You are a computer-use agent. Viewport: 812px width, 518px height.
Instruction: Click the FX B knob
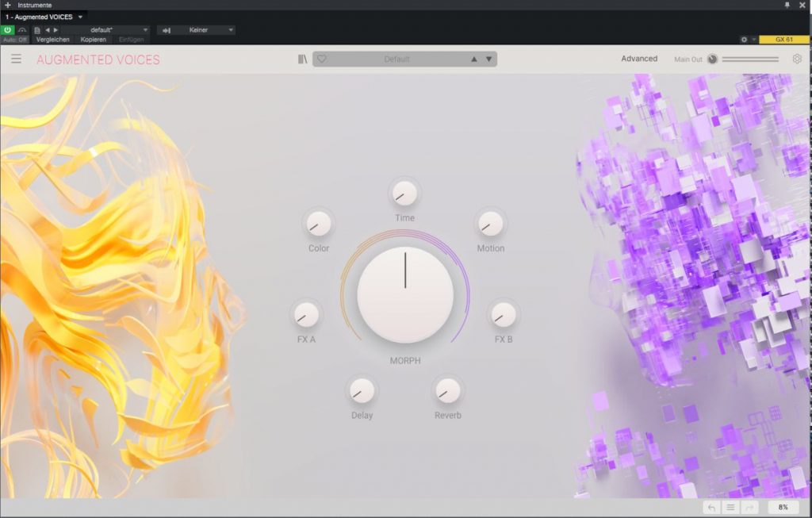tap(504, 315)
